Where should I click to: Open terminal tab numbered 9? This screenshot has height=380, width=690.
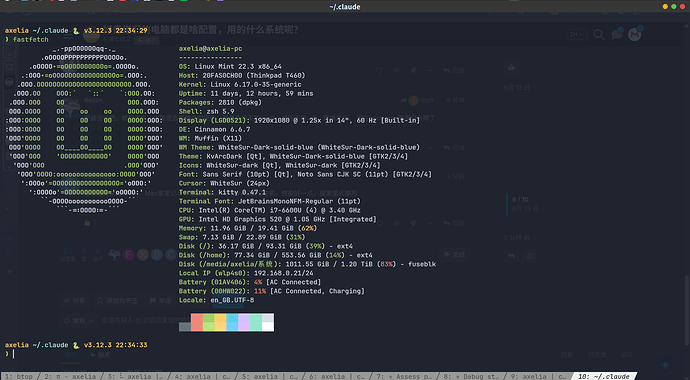coord(538,376)
